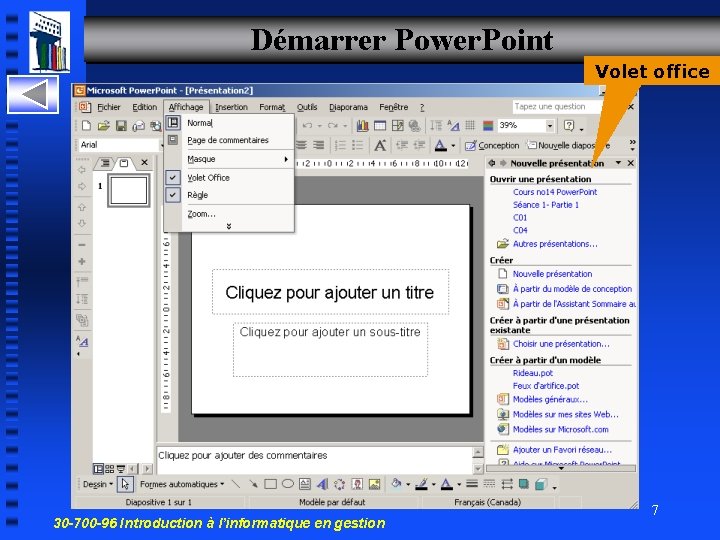
Task: Click font color A on drawing toolbar
Action: point(446,484)
